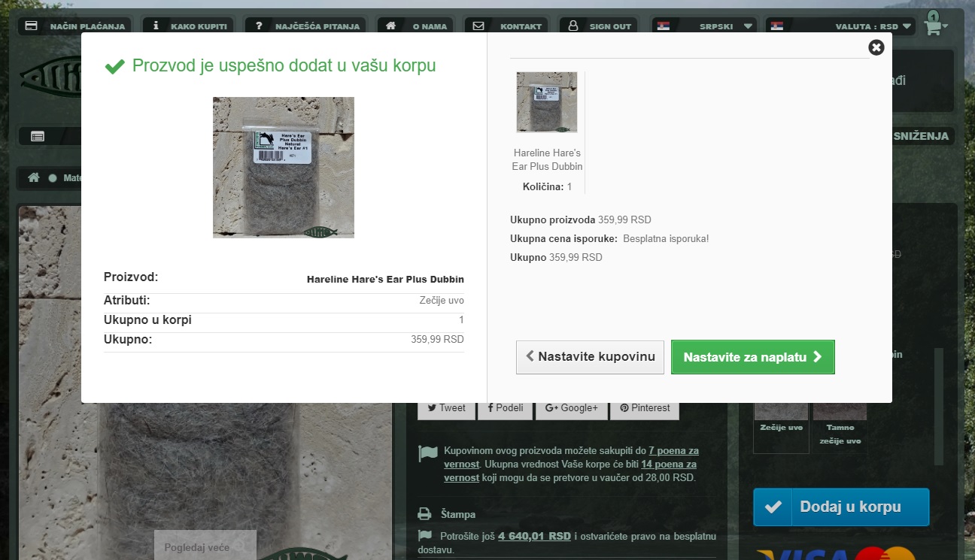Screen dimensions: 975x560
Task: Click the house icon for O nama
Action: tap(390, 26)
